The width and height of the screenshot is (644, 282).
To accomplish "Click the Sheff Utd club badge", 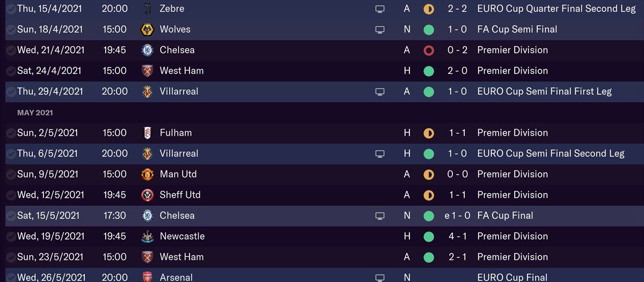I will coord(147,195).
